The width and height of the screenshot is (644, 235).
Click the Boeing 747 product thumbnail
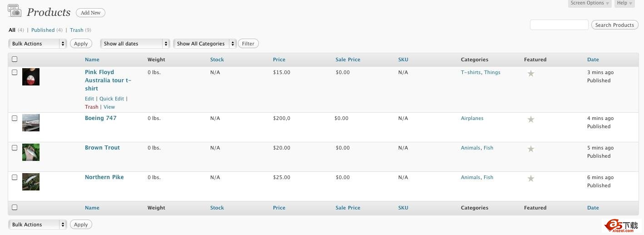[31, 123]
